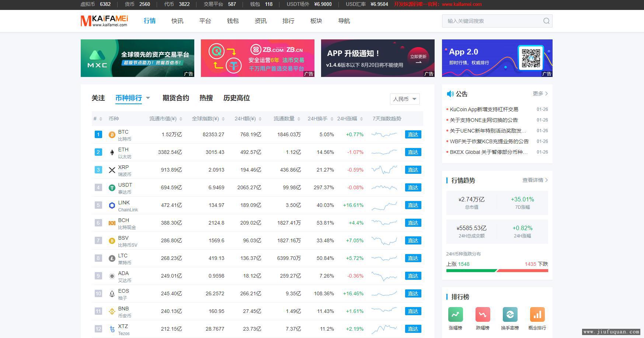Image resolution: width=644 pixels, height=338 pixels.
Task: Click the search magnifier icon
Action: [x=546, y=21]
